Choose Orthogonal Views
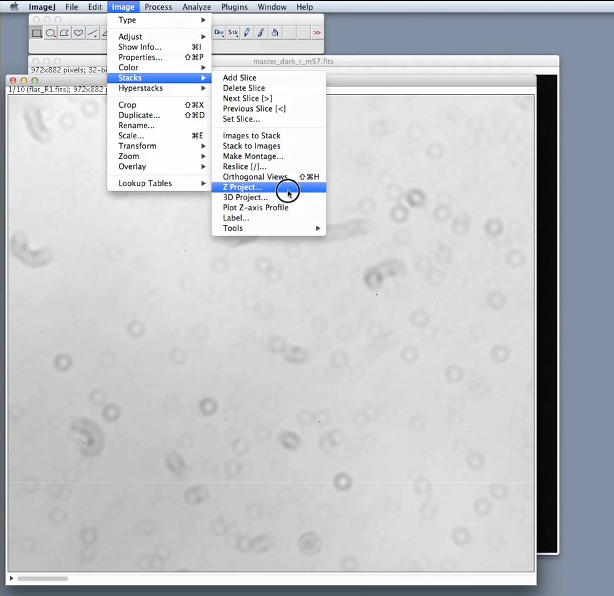The width and height of the screenshot is (614, 596). pyautogui.click(x=269, y=177)
